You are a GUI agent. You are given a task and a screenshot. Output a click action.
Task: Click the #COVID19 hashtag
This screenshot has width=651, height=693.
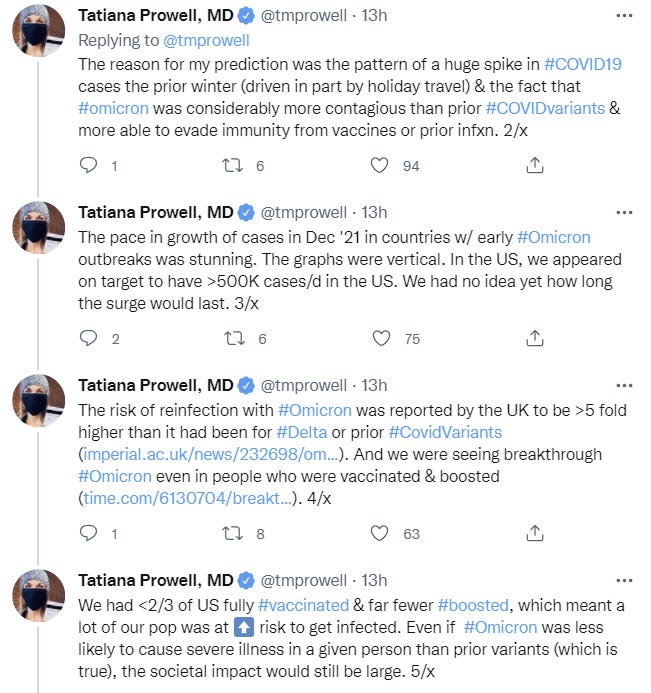point(585,63)
